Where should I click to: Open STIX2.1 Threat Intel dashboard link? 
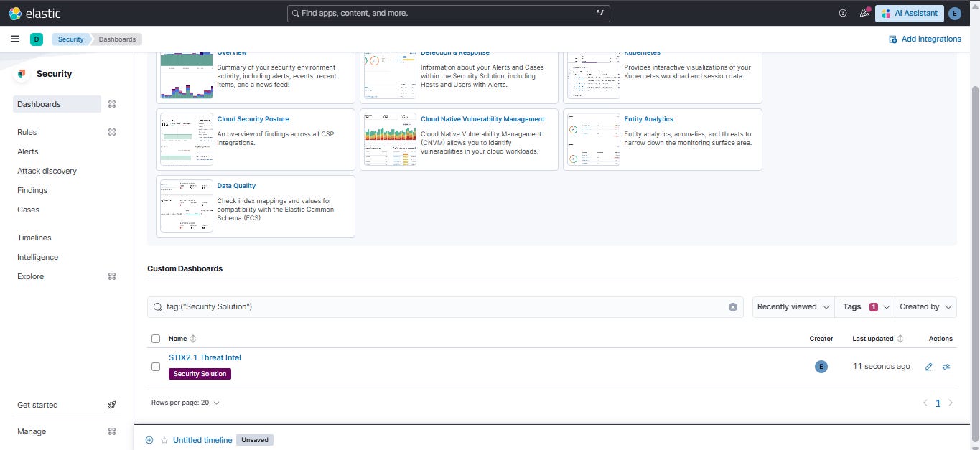[x=205, y=357]
